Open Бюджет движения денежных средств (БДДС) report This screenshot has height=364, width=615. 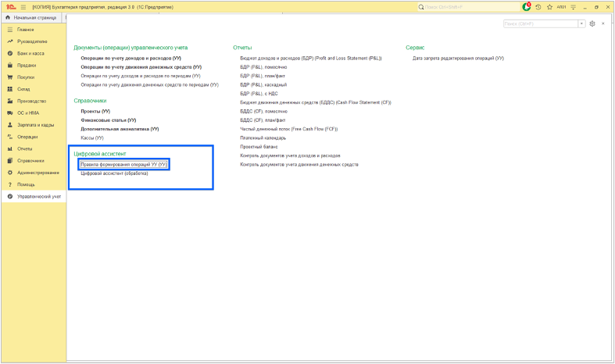pos(316,102)
